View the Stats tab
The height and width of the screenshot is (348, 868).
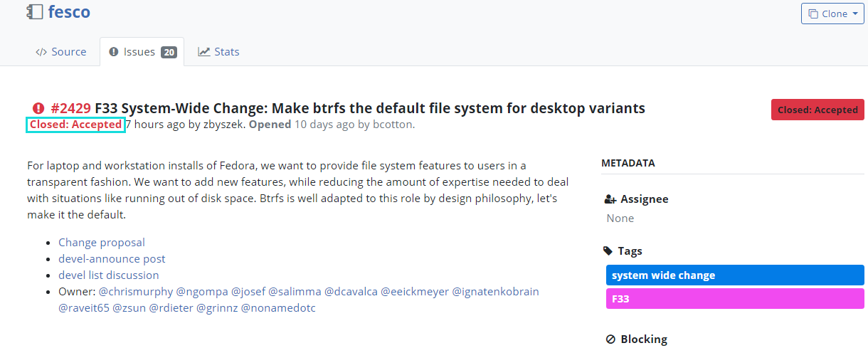point(218,52)
